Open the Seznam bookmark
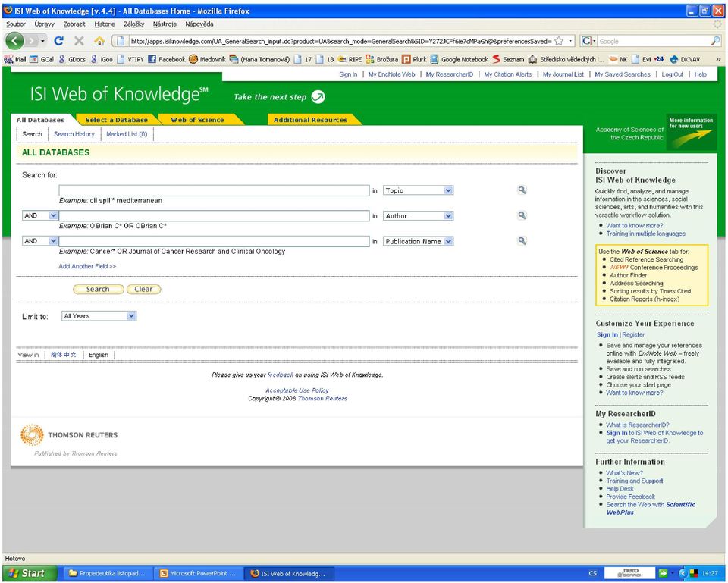728x583 pixels. click(508, 59)
